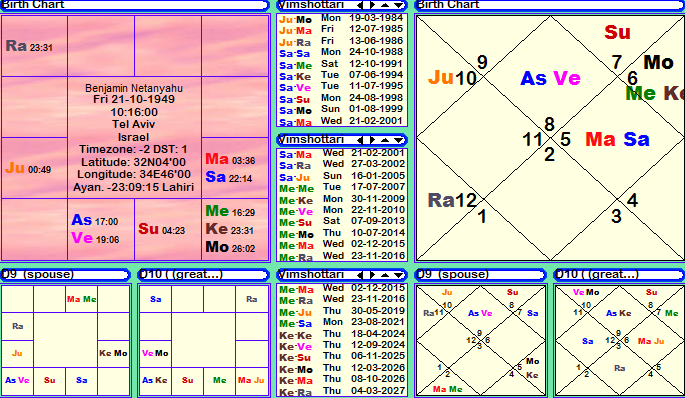Screen dimensions: 685x398
Task: Click Ra 23:31 in the pink birth chart
Action: (29, 46)
